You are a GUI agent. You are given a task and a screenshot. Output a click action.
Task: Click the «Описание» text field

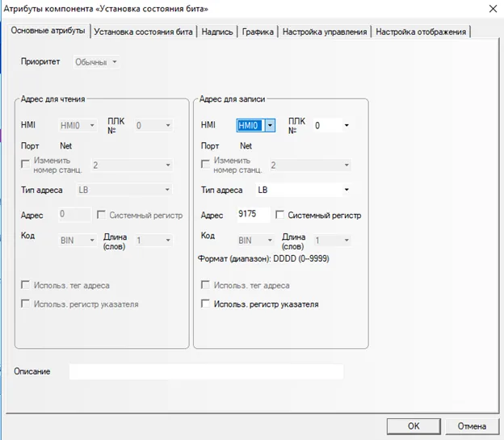click(206, 371)
